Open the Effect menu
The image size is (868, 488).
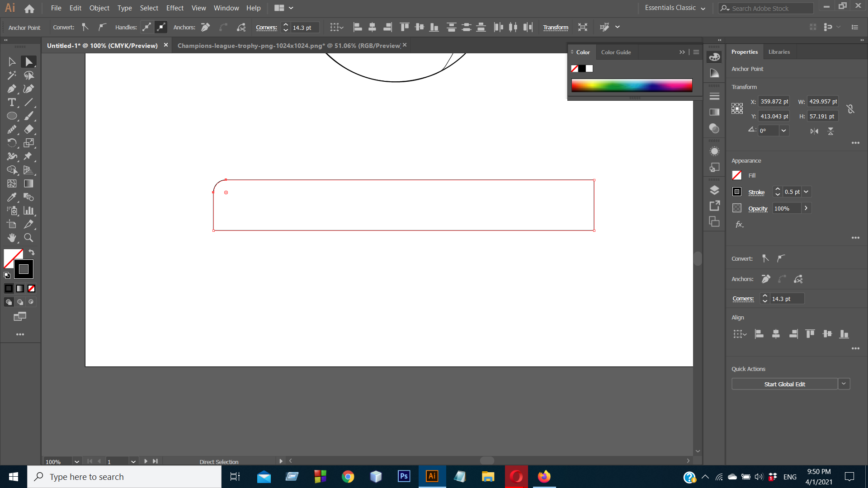pyautogui.click(x=175, y=8)
